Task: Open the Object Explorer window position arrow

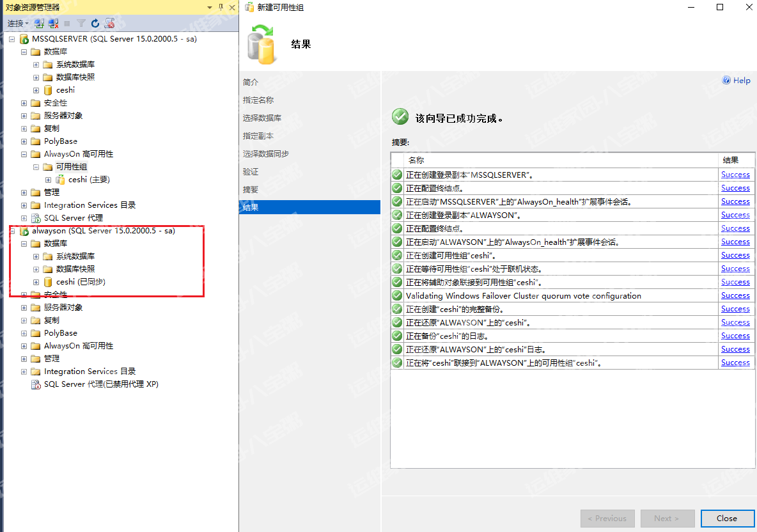Action: [x=210, y=7]
